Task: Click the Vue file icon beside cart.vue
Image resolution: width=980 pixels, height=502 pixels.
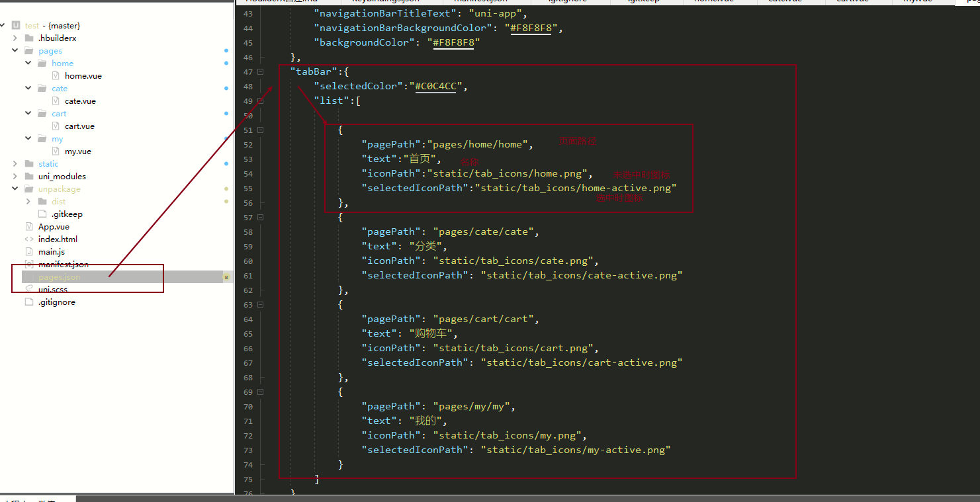Action: 56,126
